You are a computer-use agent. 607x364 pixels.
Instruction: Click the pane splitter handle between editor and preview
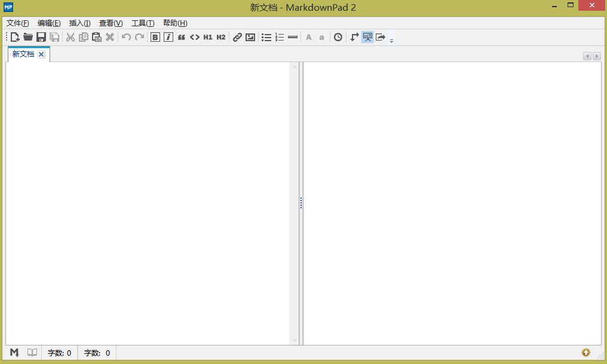pyautogui.click(x=301, y=203)
